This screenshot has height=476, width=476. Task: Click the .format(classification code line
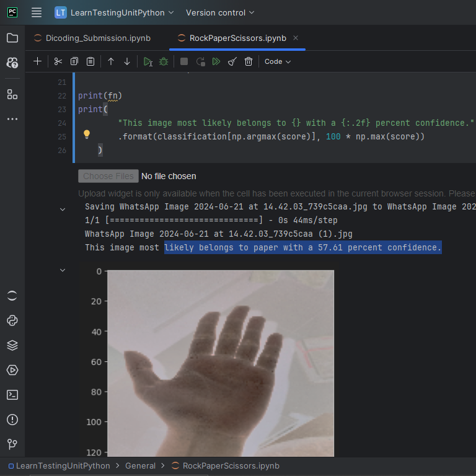tap(271, 136)
